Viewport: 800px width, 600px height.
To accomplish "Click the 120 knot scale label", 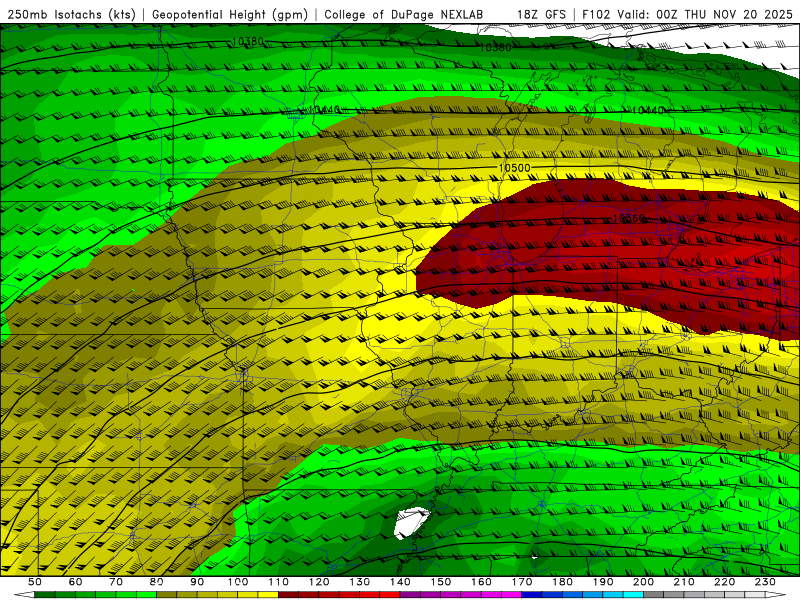I will click(x=319, y=582).
